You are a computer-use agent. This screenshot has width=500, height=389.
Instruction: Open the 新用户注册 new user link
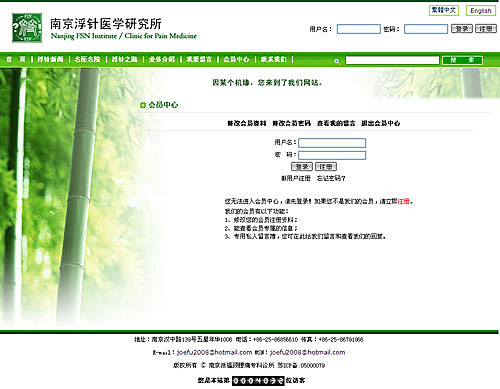point(296,179)
